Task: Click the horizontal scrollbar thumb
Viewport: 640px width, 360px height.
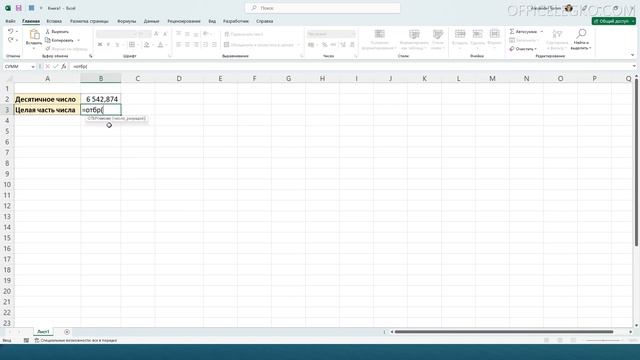Action: click(504, 332)
